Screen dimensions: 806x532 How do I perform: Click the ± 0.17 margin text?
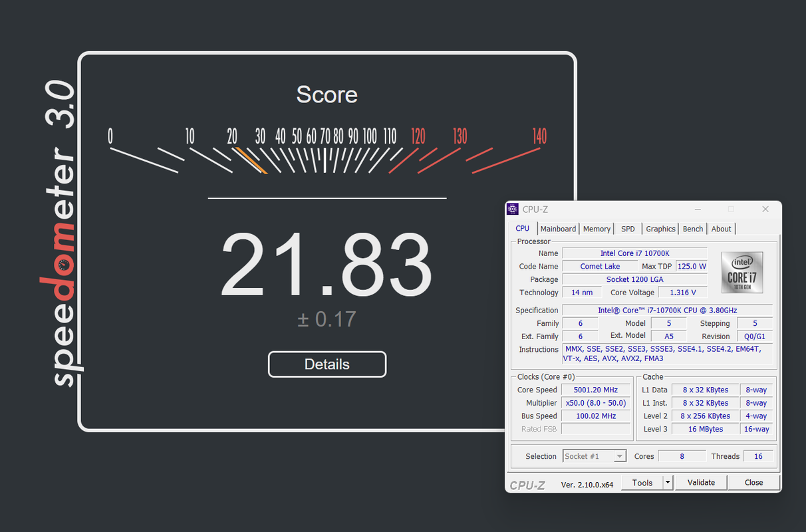click(327, 319)
